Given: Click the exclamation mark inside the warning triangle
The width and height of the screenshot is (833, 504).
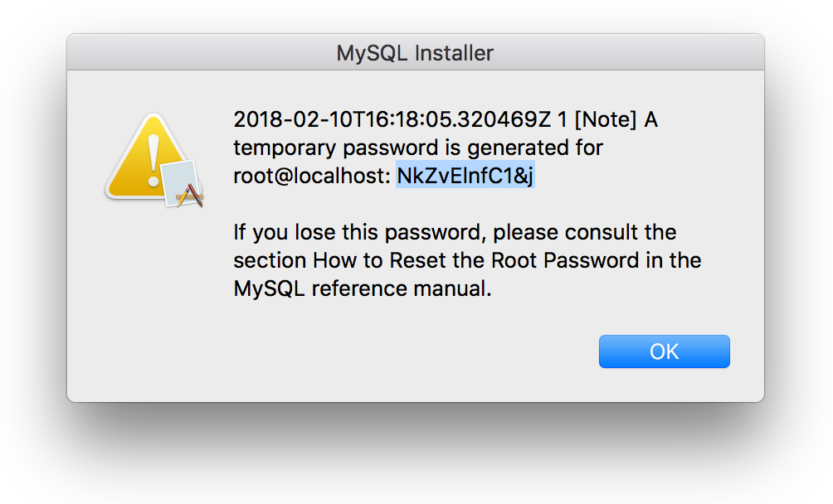Looking at the screenshot, I should (x=152, y=156).
